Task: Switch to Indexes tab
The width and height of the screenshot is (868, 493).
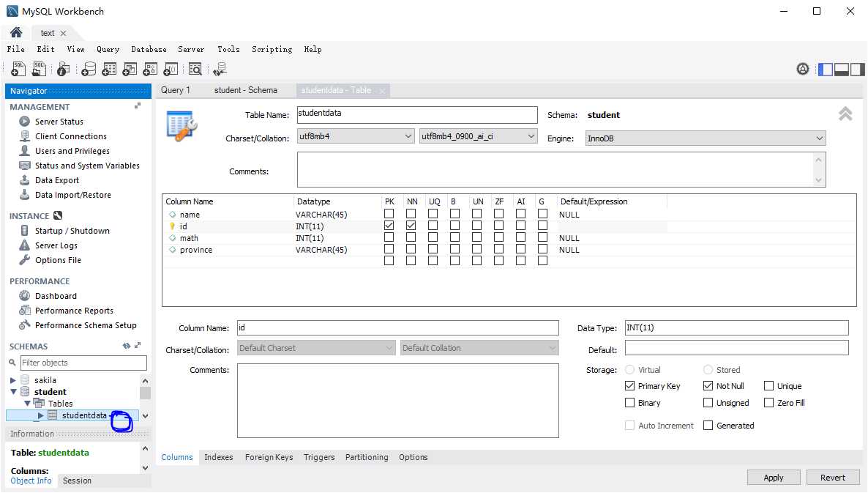Action: 219,457
